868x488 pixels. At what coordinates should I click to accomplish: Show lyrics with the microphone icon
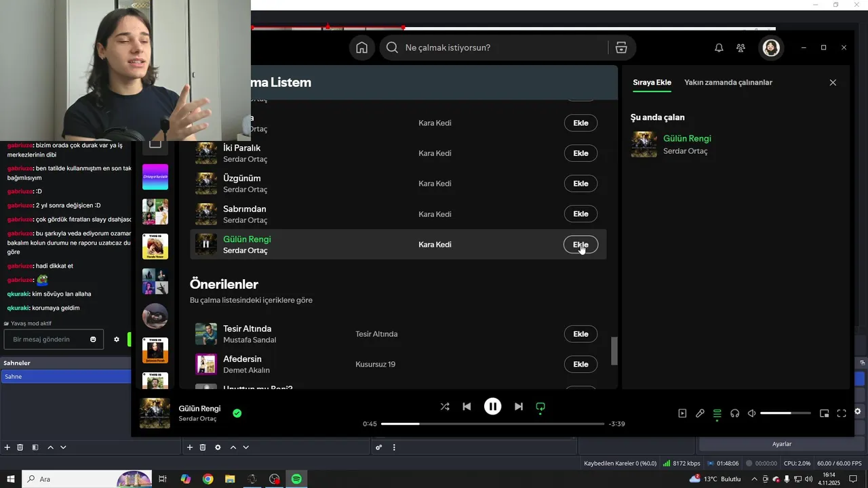(700, 413)
